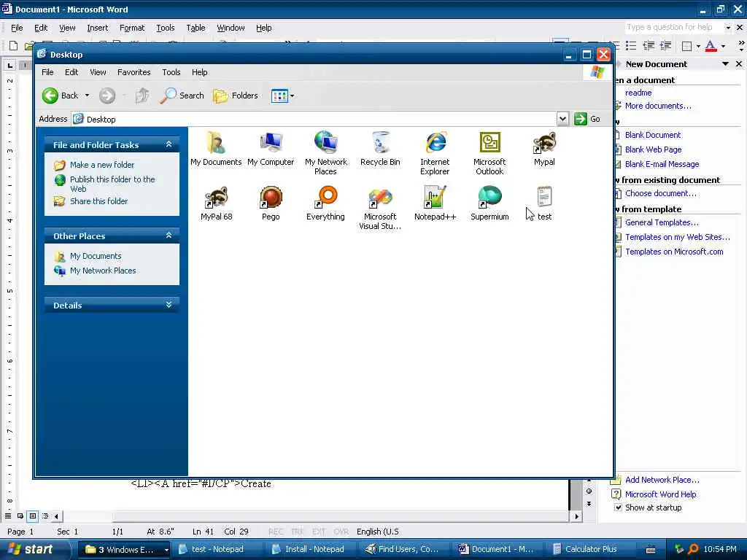The width and height of the screenshot is (747, 560).
Task: Select the Recycle Bin icon
Action: click(380, 149)
